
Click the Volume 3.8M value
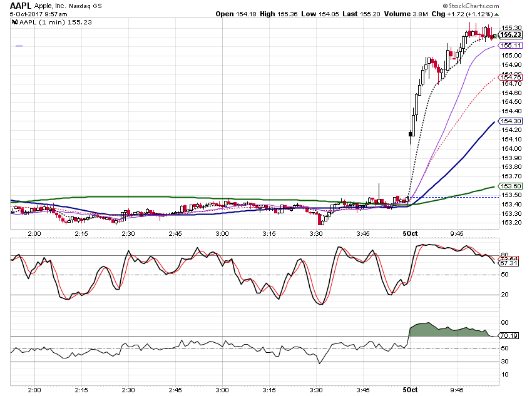coord(406,14)
